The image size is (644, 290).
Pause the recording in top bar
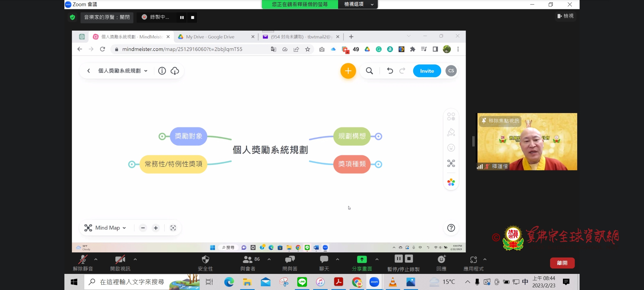(182, 17)
